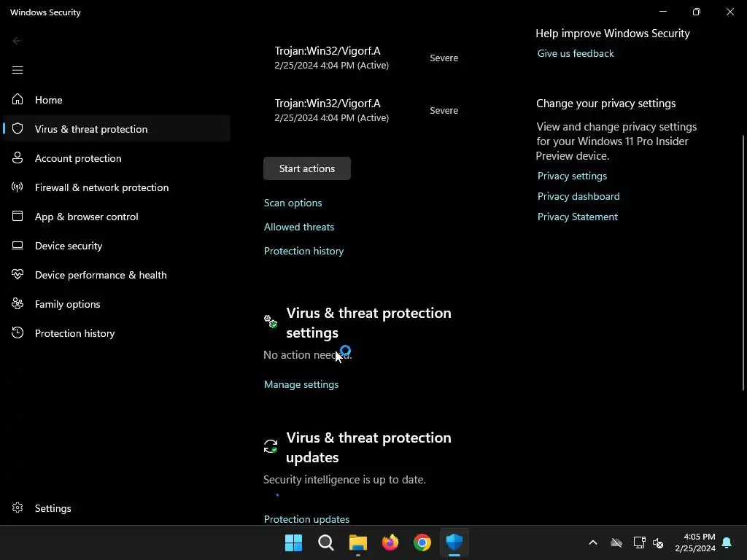Open the Windows Start button

(x=293, y=542)
